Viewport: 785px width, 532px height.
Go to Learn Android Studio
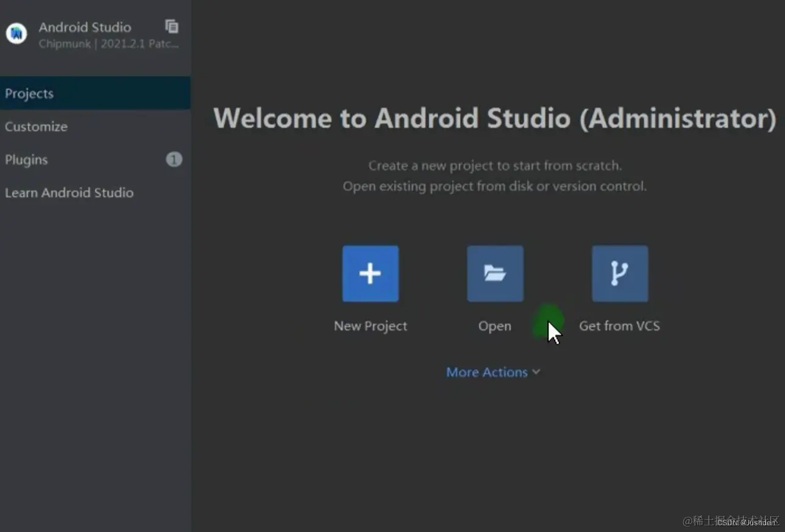click(95, 193)
